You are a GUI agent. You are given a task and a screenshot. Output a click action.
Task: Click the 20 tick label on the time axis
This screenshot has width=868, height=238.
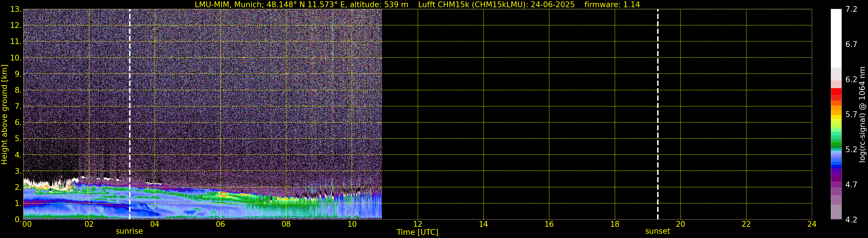coord(680,224)
